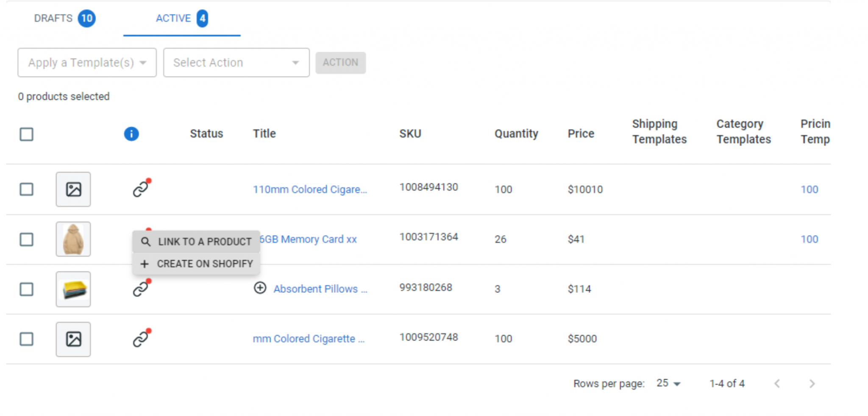Toggle the select-all checkbox in header
This screenshot has height=416, width=868.
click(x=26, y=134)
